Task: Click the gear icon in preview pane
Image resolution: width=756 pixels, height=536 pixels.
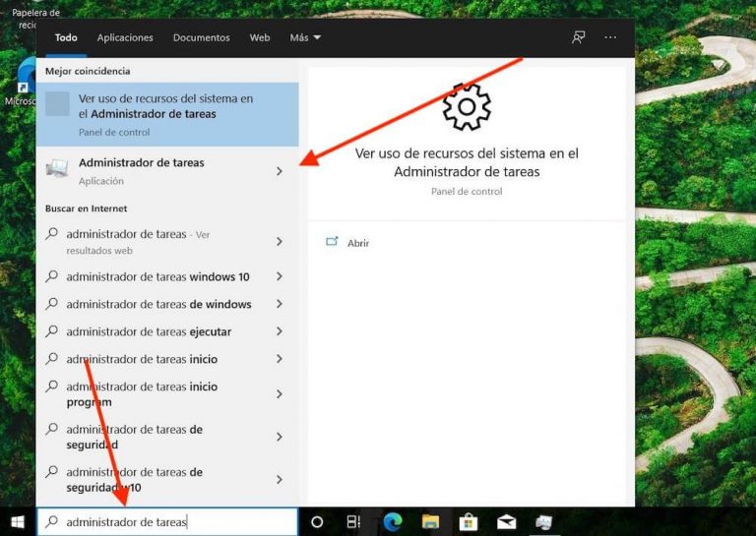Action: click(467, 107)
